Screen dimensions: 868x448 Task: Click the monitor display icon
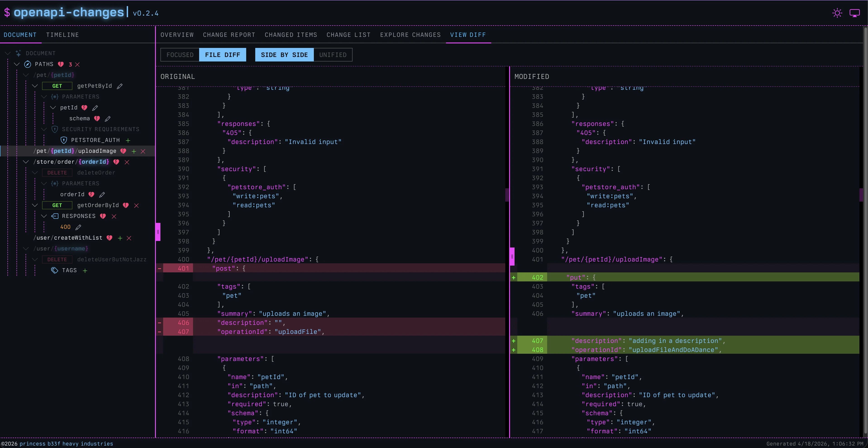pos(854,13)
